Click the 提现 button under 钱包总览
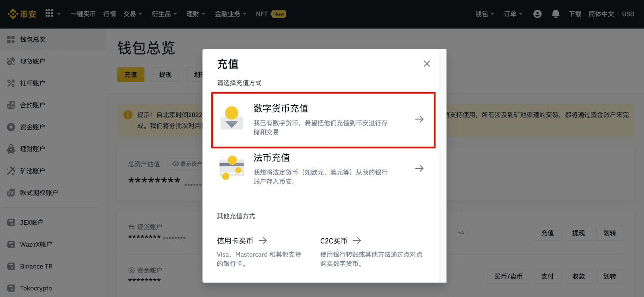 [165, 75]
